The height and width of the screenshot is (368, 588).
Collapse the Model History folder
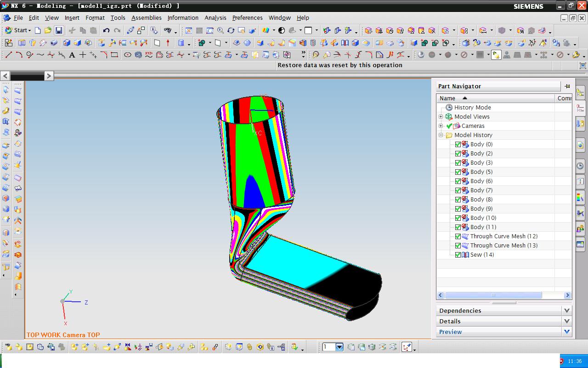pyautogui.click(x=441, y=135)
